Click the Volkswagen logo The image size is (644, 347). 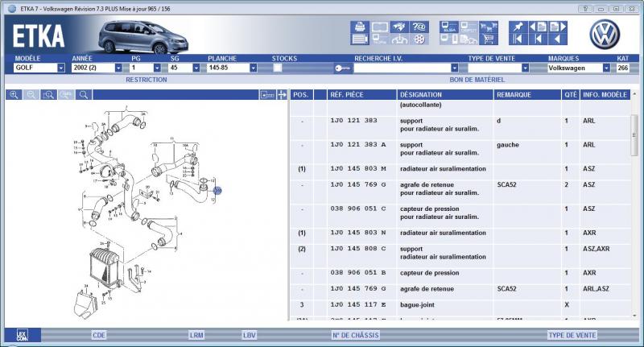(605, 35)
